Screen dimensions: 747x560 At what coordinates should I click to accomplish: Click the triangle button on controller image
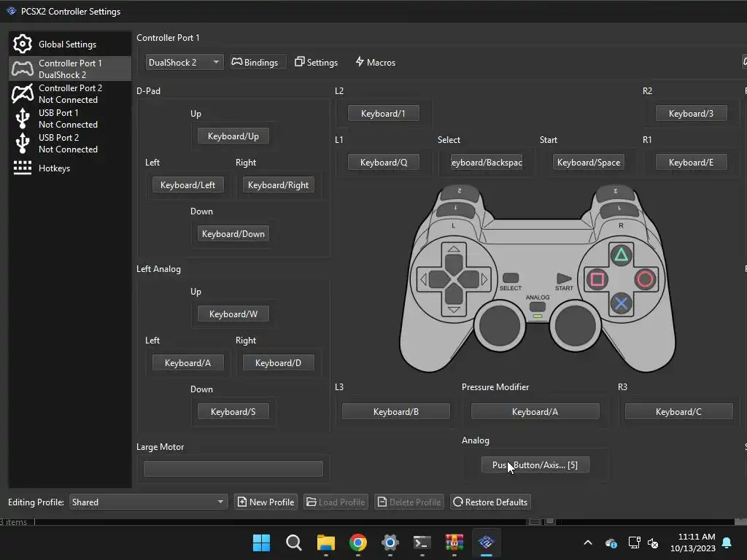(622, 255)
